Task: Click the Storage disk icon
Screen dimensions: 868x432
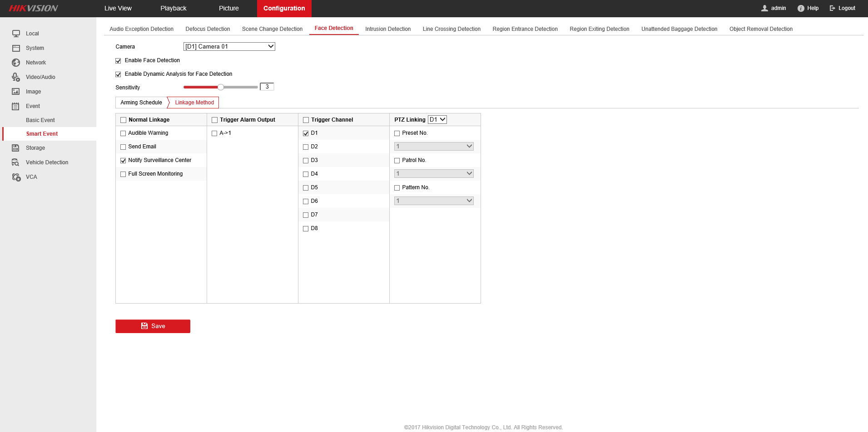Action: (16, 148)
